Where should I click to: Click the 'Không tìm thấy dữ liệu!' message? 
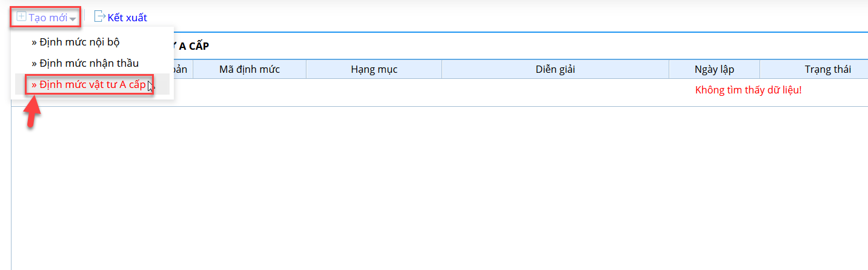click(748, 90)
